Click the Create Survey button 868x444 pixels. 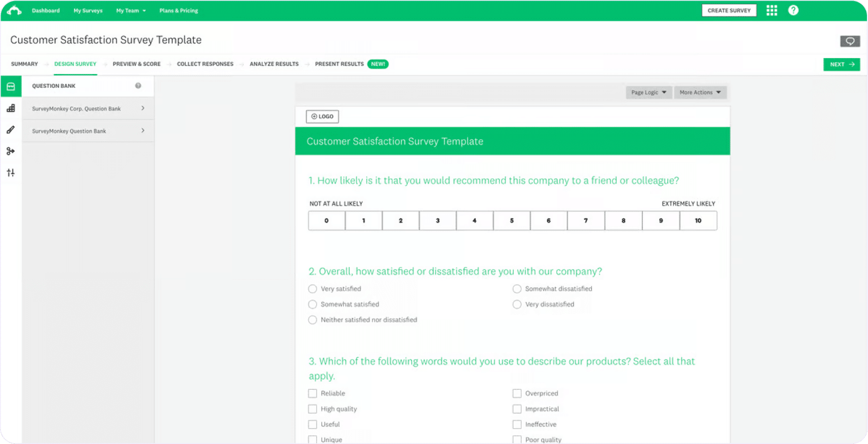click(729, 11)
